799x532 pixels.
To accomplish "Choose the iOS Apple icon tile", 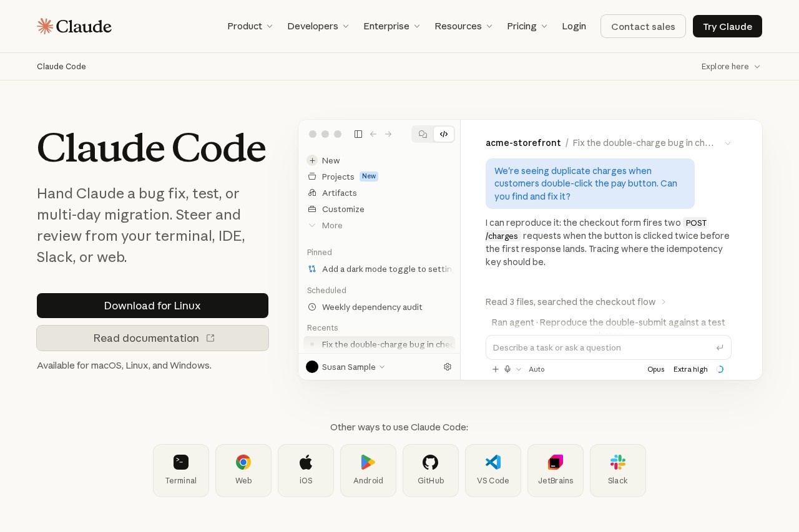I will coord(306,470).
